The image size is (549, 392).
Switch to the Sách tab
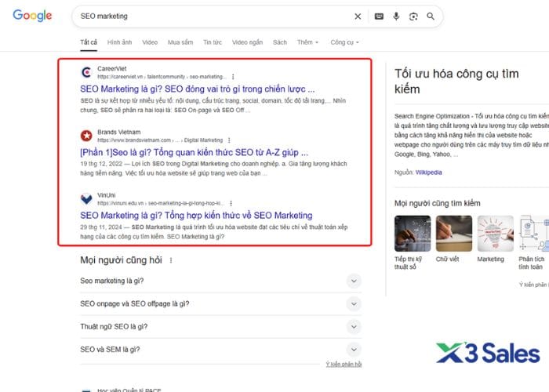pyautogui.click(x=280, y=42)
